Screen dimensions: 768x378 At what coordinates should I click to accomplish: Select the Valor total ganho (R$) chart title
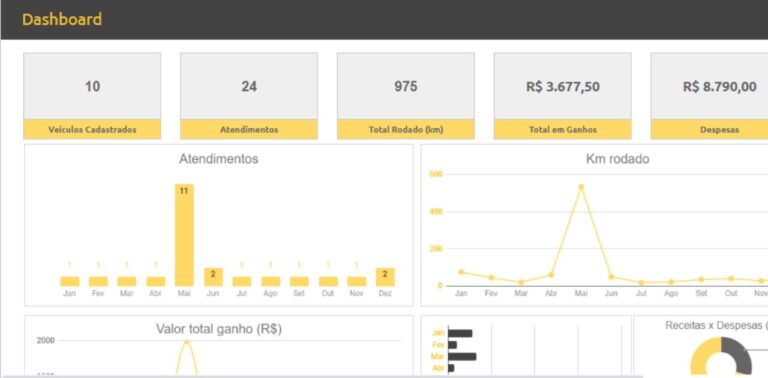219,329
